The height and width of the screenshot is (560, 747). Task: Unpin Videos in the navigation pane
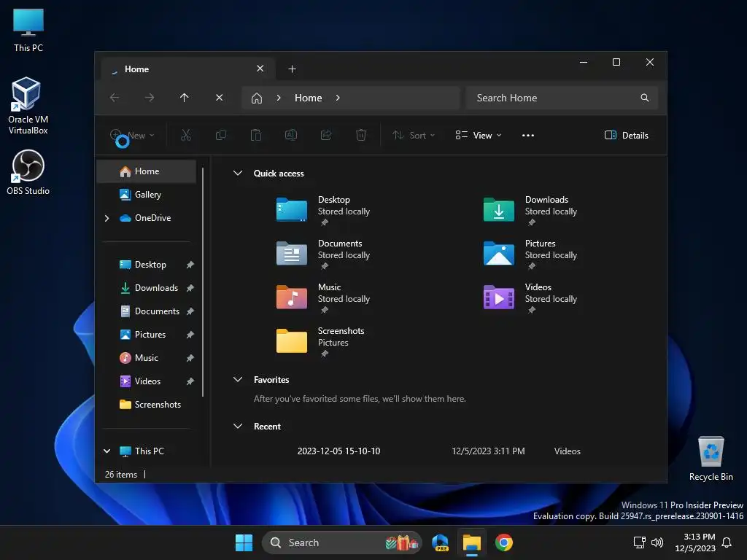click(190, 381)
